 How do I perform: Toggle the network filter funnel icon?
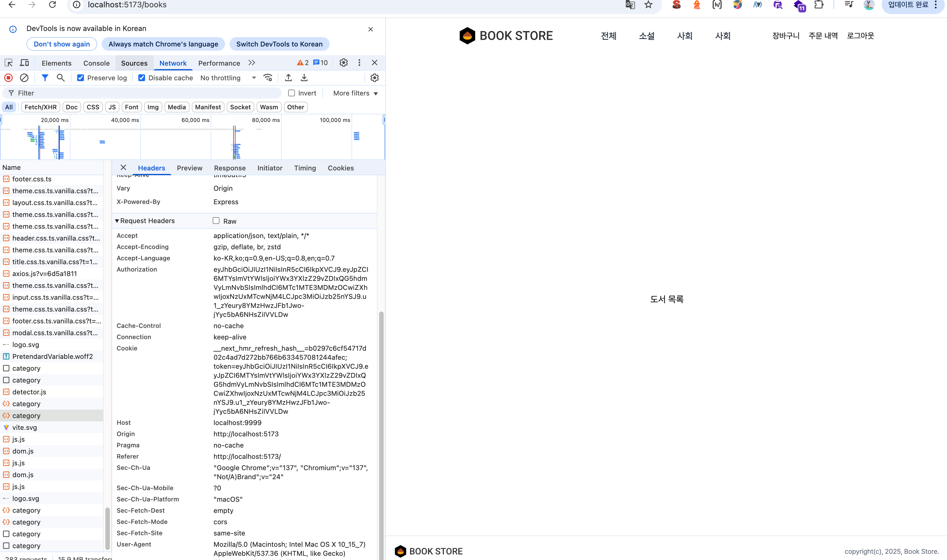coord(45,78)
